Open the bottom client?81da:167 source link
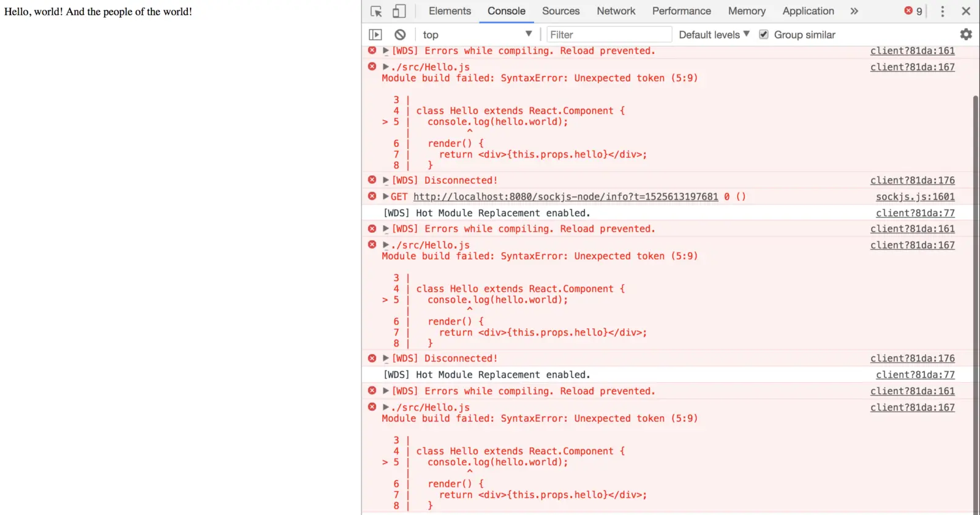 click(913, 407)
